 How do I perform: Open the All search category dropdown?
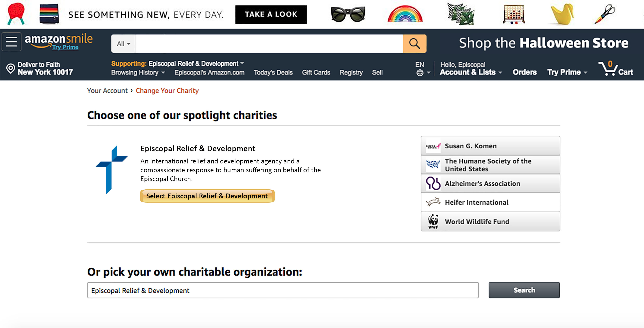click(x=123, y=44)
